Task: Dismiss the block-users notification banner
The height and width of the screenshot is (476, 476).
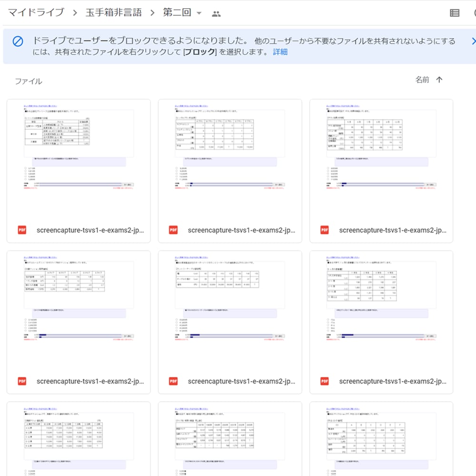Action: [x=473, y=41]
